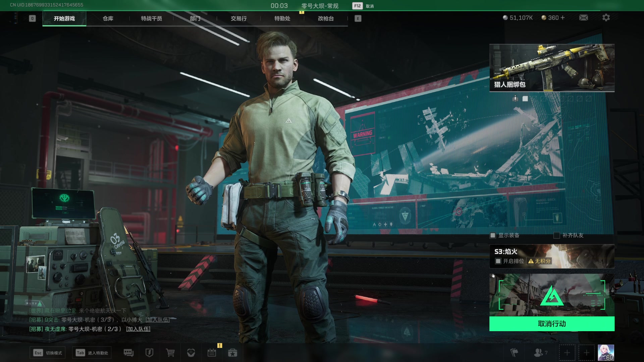Enable the 开启排位 ranked checkbox
The width and height of the screenshot is (644, 362).
[x=498, y=261]
